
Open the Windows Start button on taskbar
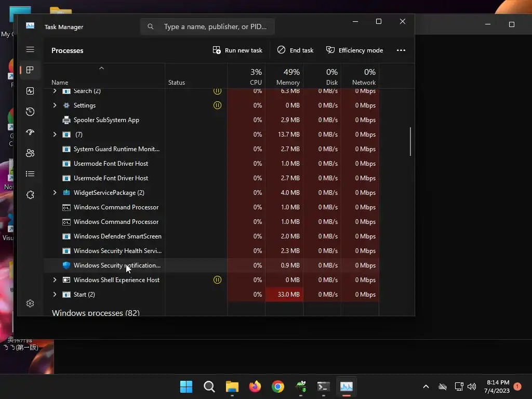pos(186,387)
